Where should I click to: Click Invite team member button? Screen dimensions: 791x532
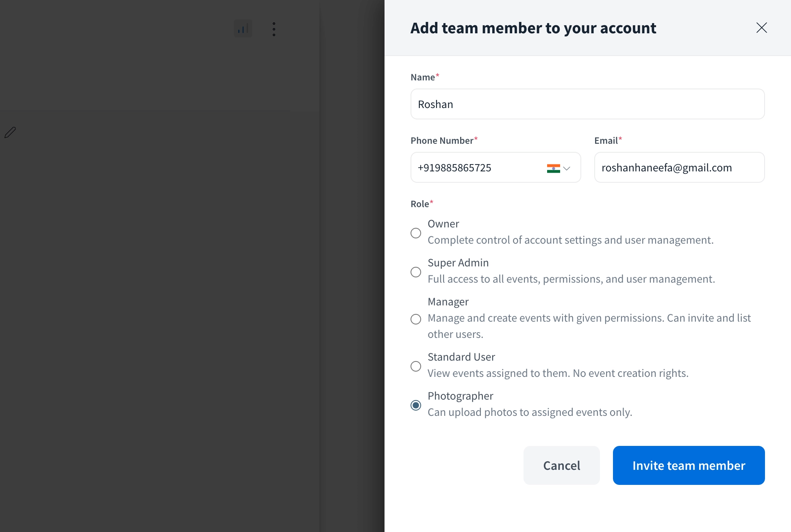click(x=689, y=465)
